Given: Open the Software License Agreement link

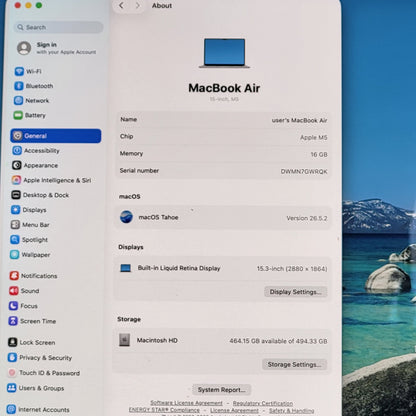Looking at the screenshot, I should (186, 403).
